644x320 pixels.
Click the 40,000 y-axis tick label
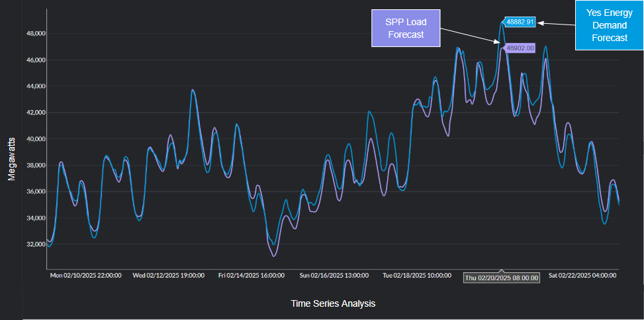point(35,139)
